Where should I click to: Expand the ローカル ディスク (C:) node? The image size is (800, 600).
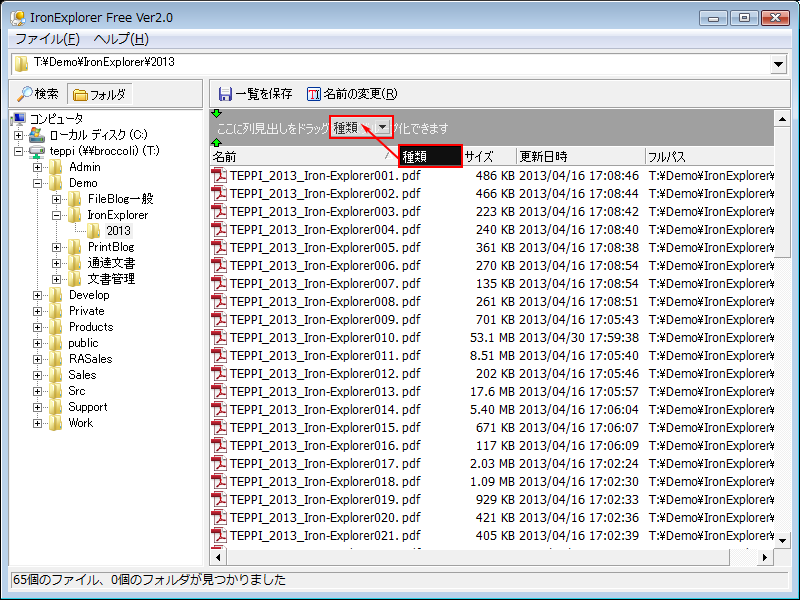pos(19,135)
